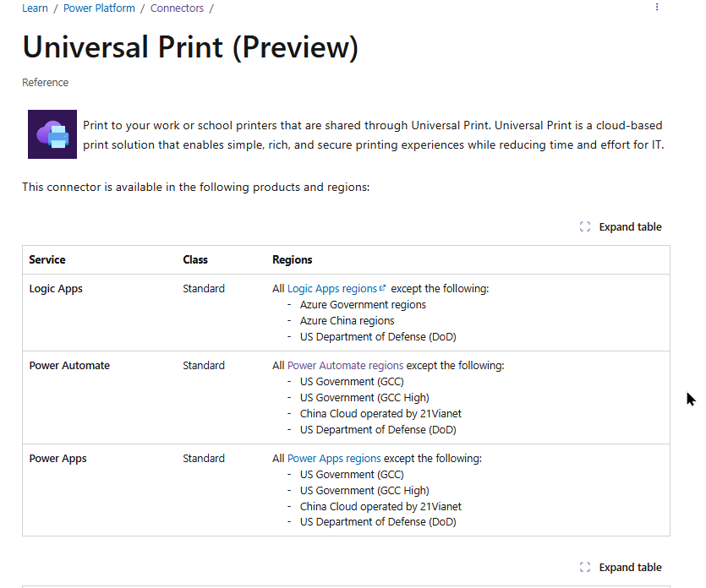Open the Power Automate regions link
The image size is (706, 588).
pos(345,365)
